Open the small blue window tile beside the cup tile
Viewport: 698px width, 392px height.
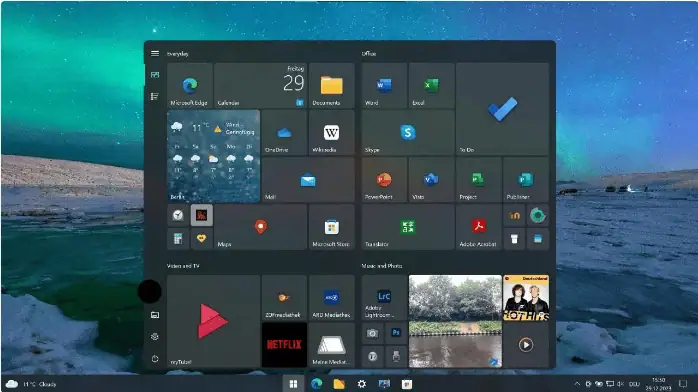tap(538, 239)
